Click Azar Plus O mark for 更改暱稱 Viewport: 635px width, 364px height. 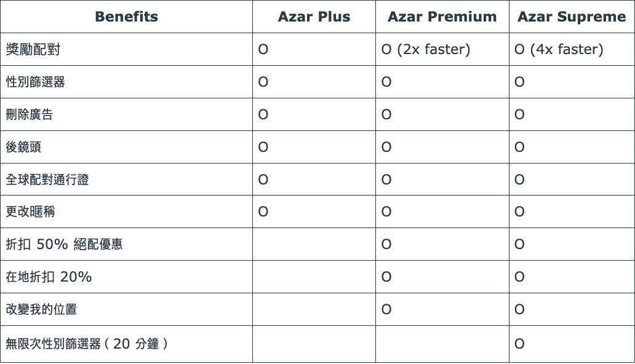point(263,212)
